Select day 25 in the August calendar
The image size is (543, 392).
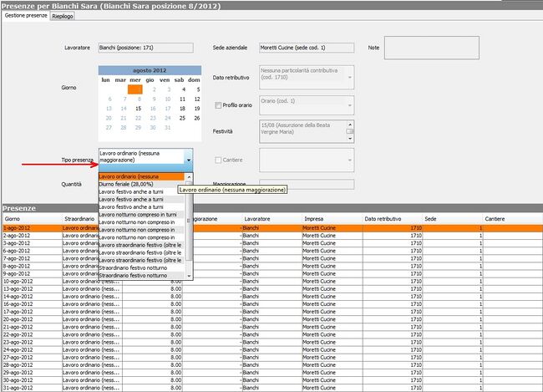pyautogui.click(x=182, y=118)
